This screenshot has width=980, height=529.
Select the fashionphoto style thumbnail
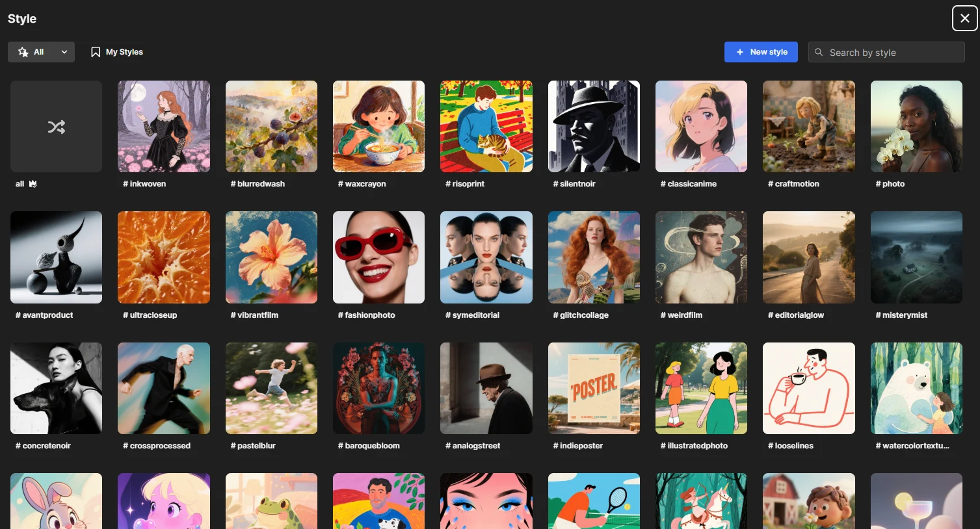pos(378,257)
